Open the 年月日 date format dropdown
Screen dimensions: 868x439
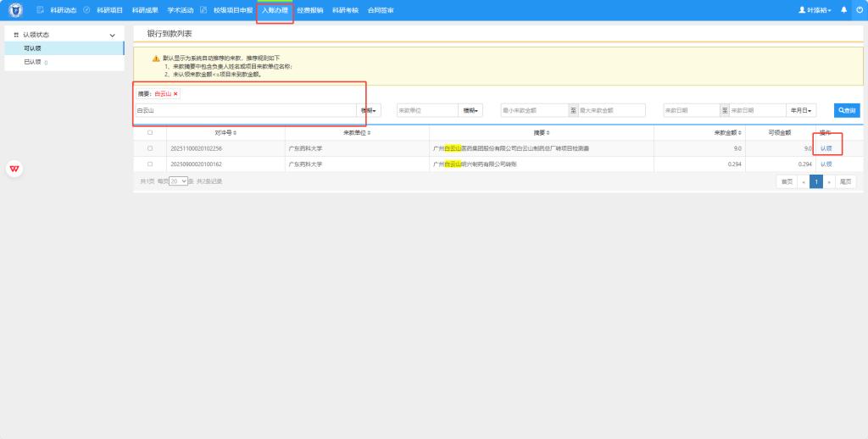[x=801, y=110]
